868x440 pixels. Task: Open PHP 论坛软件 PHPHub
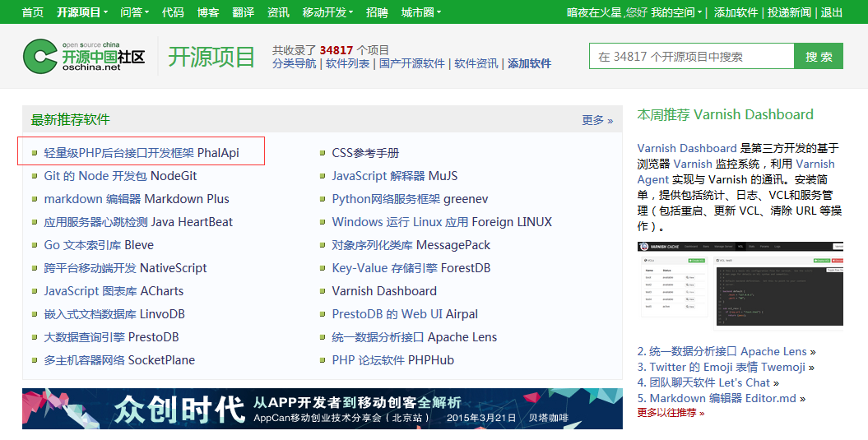[393, 360]
